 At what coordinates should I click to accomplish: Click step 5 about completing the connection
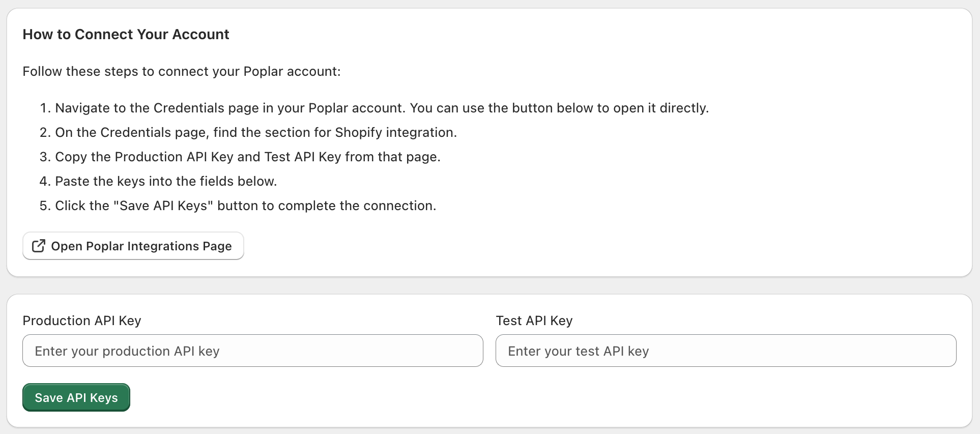pos(246,206)
